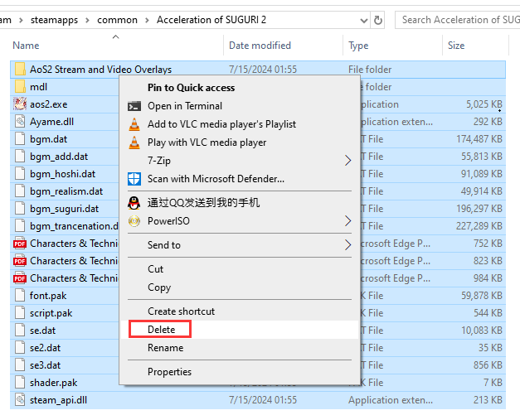Expand the PowerISO submenu arrow

(x=347, y=221)
